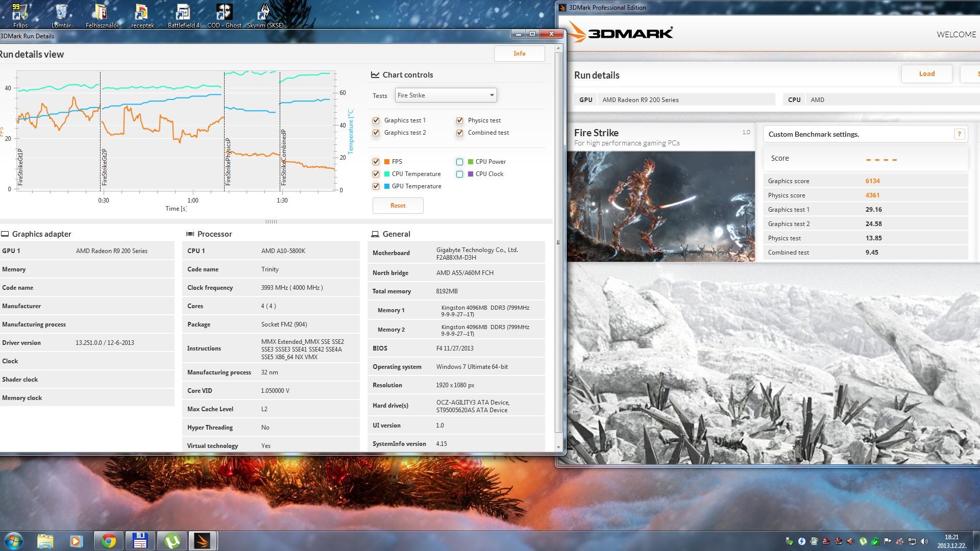980x551 pixels.
Task: Open Windows Explorer from the taskbar
Action: (x=45, y=541)
